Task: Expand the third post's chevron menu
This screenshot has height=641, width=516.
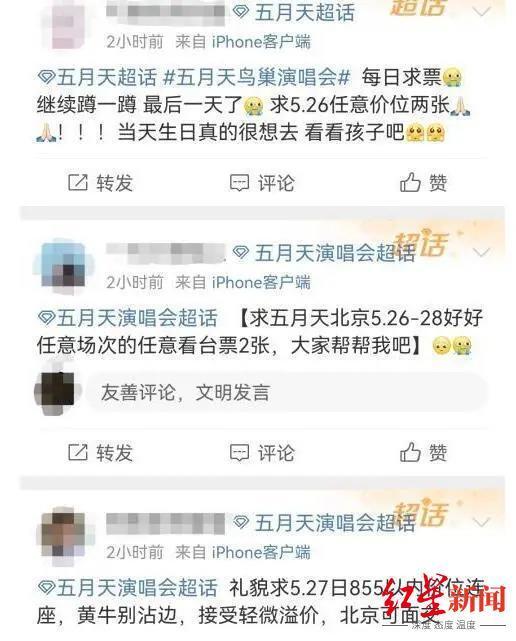Action: (x=481, y=522)
